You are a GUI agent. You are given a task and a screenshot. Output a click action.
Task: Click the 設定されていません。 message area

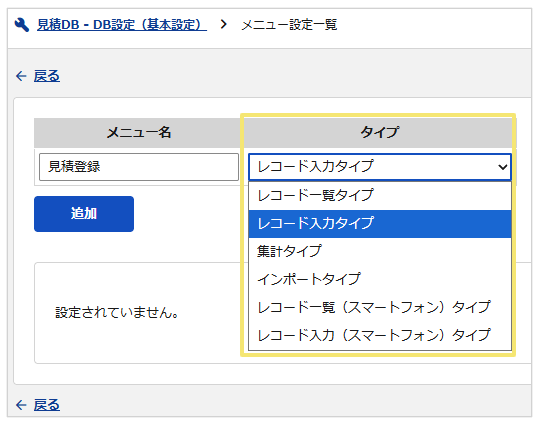click(117, 313)
